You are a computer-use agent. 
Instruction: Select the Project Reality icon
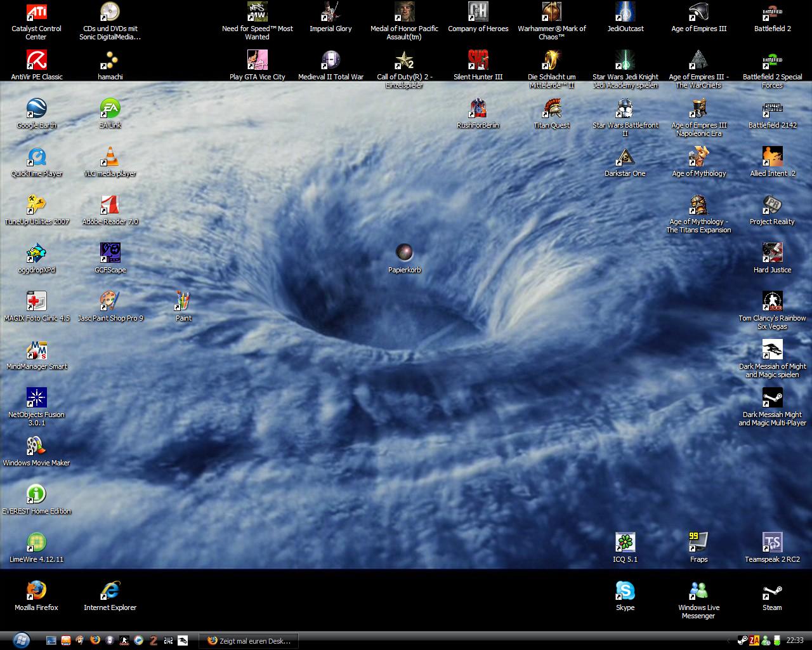coord(772,205)
